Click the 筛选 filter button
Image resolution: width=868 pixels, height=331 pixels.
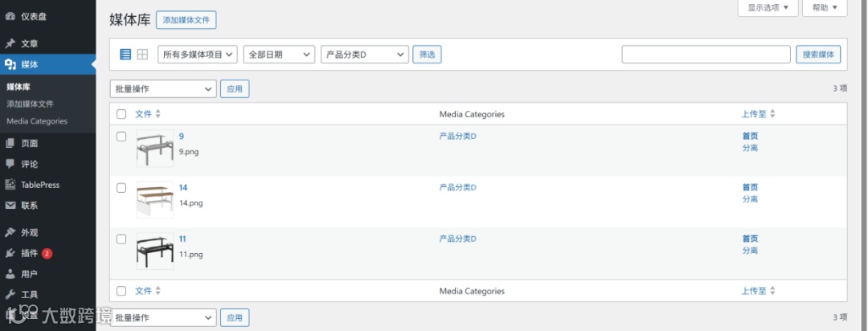coord(427,55)
